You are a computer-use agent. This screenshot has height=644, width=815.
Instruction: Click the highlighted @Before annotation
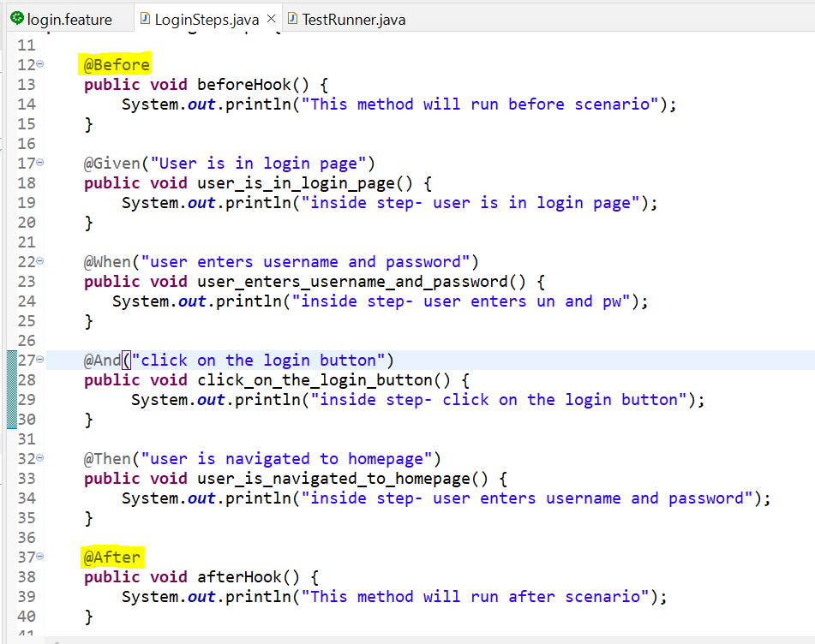tap(117, 65)
